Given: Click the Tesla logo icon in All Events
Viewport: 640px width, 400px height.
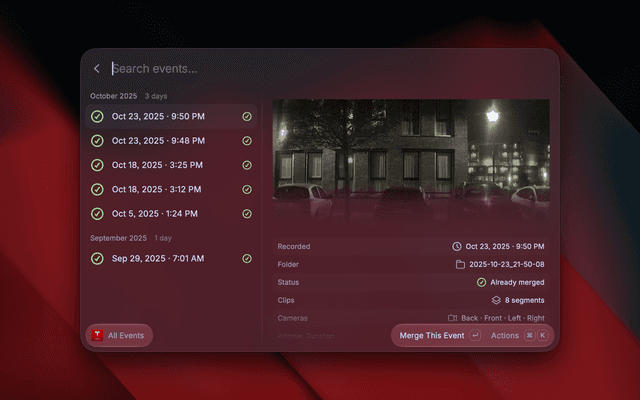Looking at the screenshot, I should pos(97,336).
